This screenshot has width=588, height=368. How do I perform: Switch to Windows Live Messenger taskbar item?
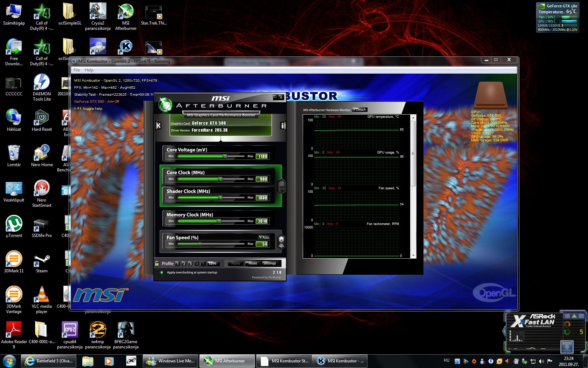[x=170, y=361]
